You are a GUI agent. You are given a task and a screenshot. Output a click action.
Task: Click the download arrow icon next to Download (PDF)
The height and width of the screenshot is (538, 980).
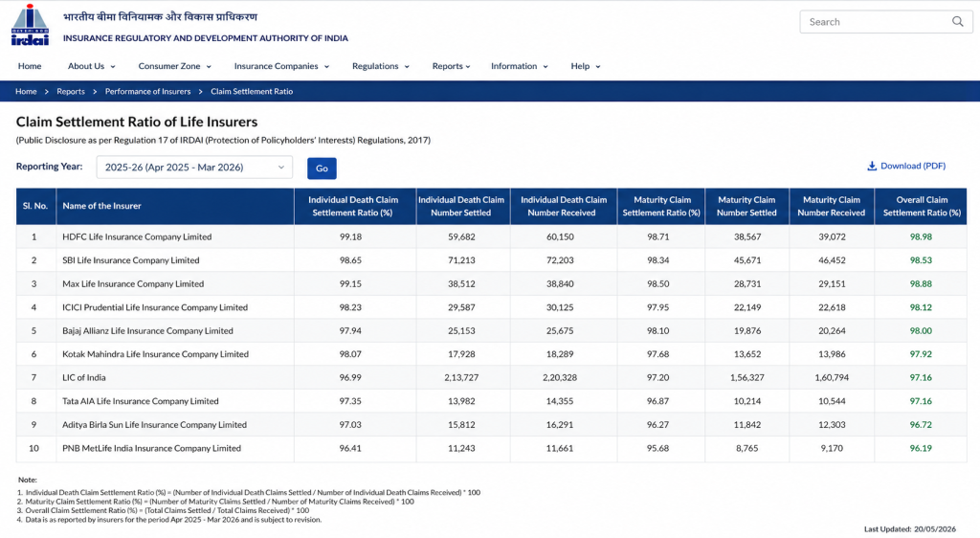[x=871, y=167]
